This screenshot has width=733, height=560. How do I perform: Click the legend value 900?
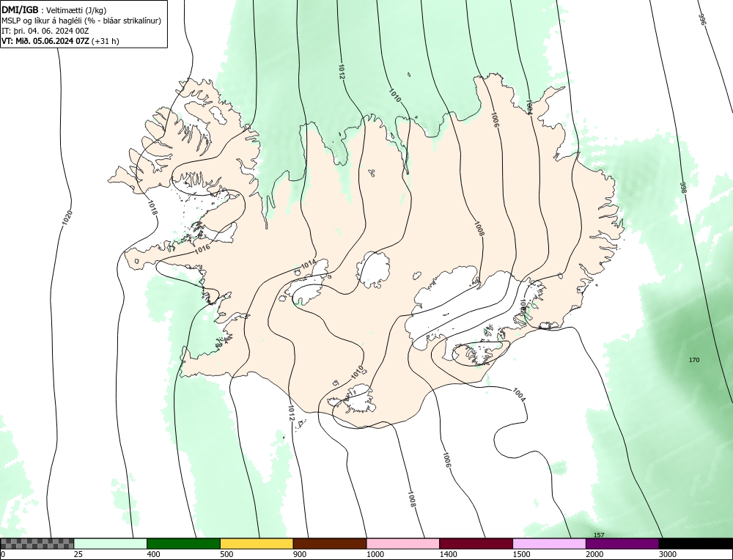click(300, 554)
